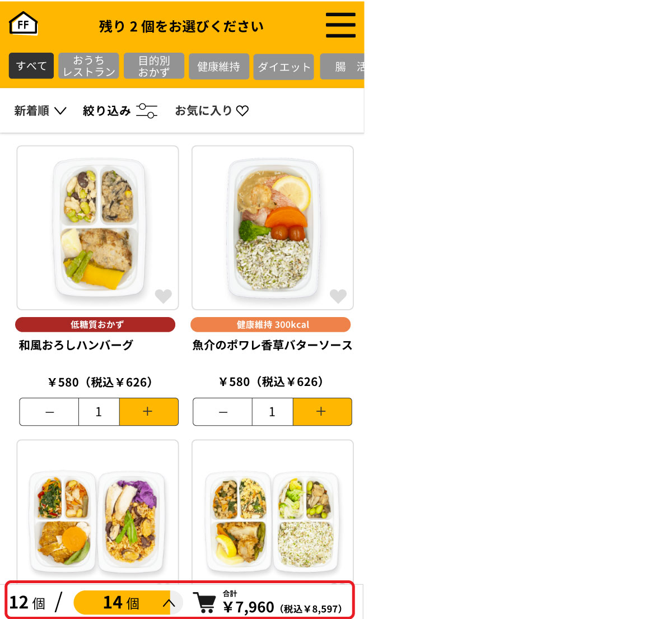Favorite the 和風おろしハンバーグ heart
Viewport: 672px width, 619px height.
point(164,296)
